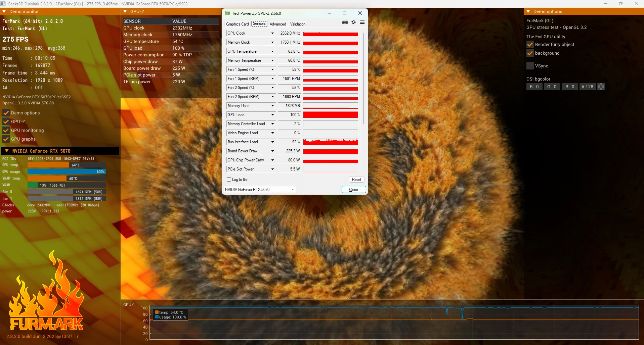
Task: Open the GPU Clock sensor dropdown
Action: click(272, 33)
